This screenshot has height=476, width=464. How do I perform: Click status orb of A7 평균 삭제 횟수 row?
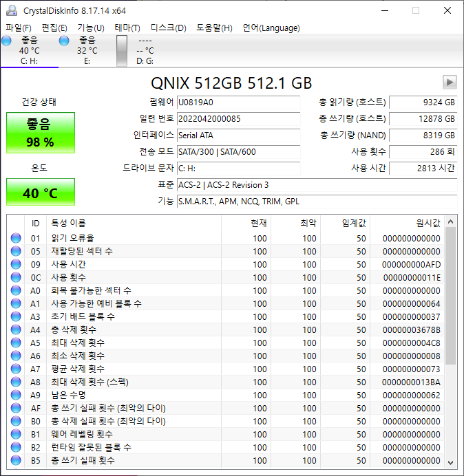point(16,369)
